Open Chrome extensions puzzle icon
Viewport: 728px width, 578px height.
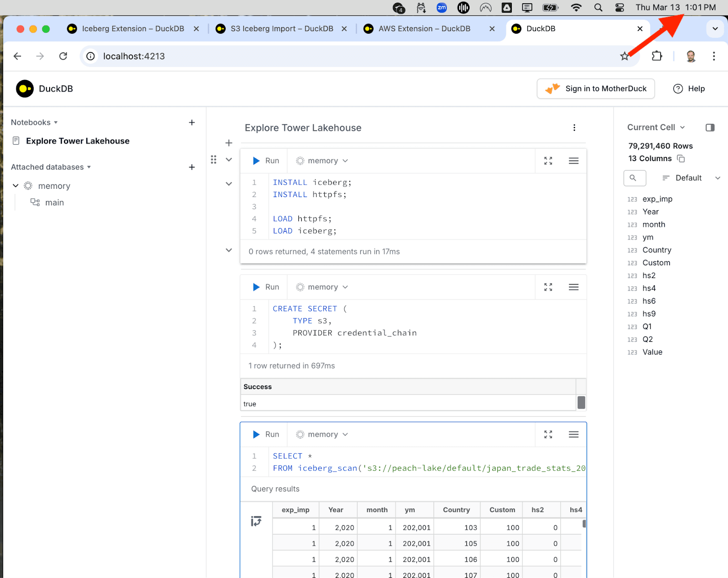657,56
